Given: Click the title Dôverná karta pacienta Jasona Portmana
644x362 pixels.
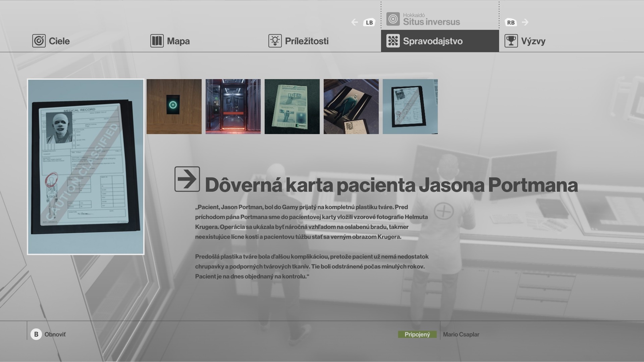Looking at the screenshot, I should 391,185.
